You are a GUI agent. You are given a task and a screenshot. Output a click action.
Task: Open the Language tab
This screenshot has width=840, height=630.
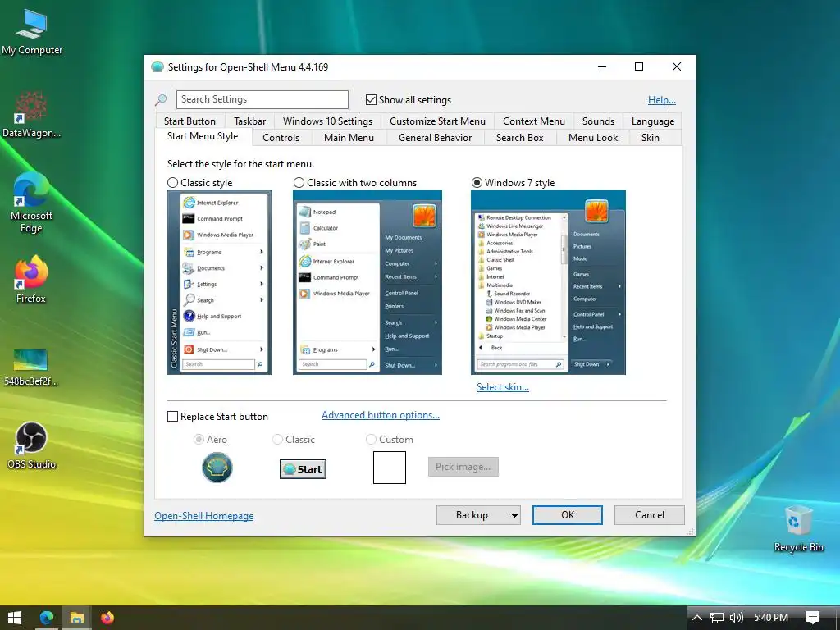coord(652,121)
